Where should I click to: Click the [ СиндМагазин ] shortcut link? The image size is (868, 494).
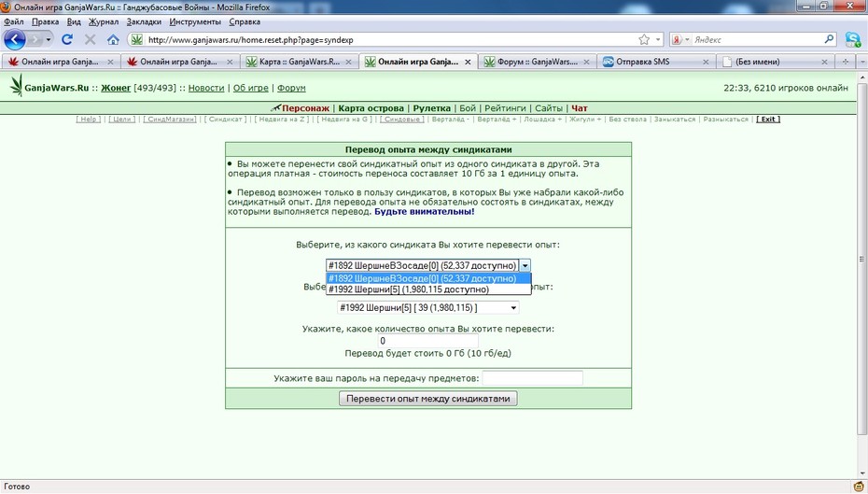pos(170,120)
